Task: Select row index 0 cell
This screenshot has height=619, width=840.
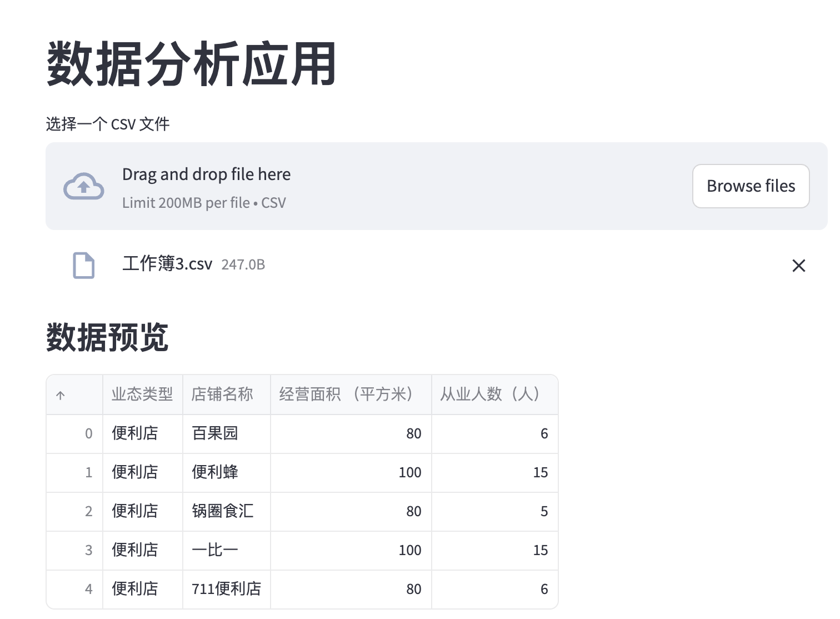Action: tap(74, 433)
